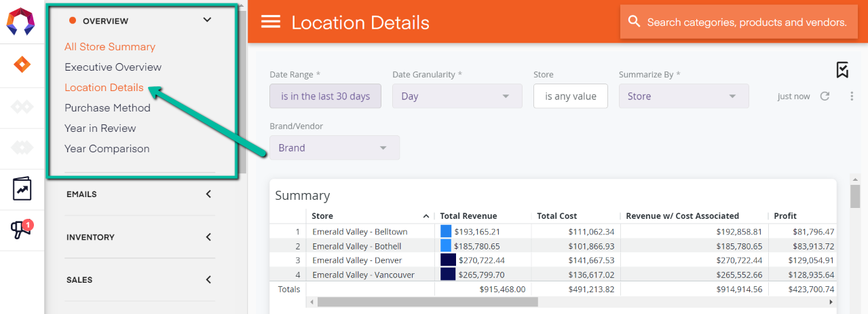Open the three-dot options menu
Viewport: 868px width, 314px height.
(852, 97)
